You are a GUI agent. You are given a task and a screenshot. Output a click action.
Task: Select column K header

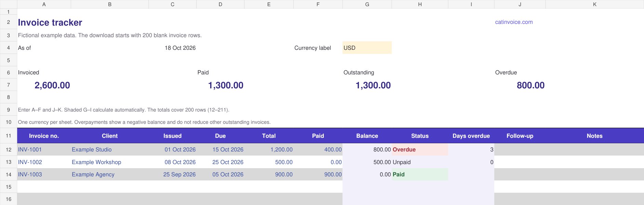click(x=595, y=4)
